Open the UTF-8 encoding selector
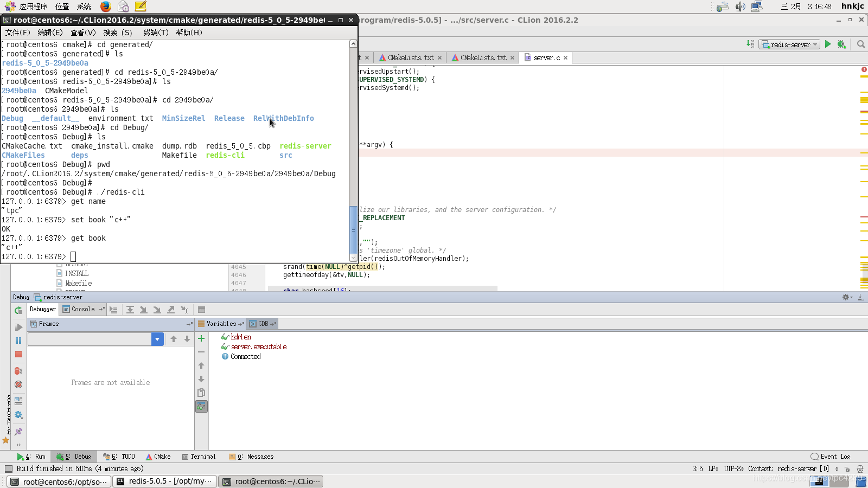This screenshot has height=488, width=868. pos(732,468)
